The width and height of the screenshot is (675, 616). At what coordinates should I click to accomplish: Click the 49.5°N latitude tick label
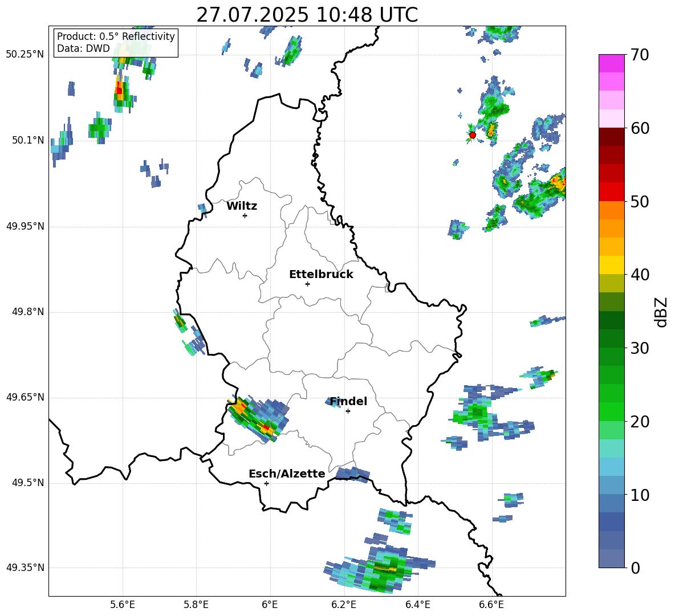pos(27,483)
